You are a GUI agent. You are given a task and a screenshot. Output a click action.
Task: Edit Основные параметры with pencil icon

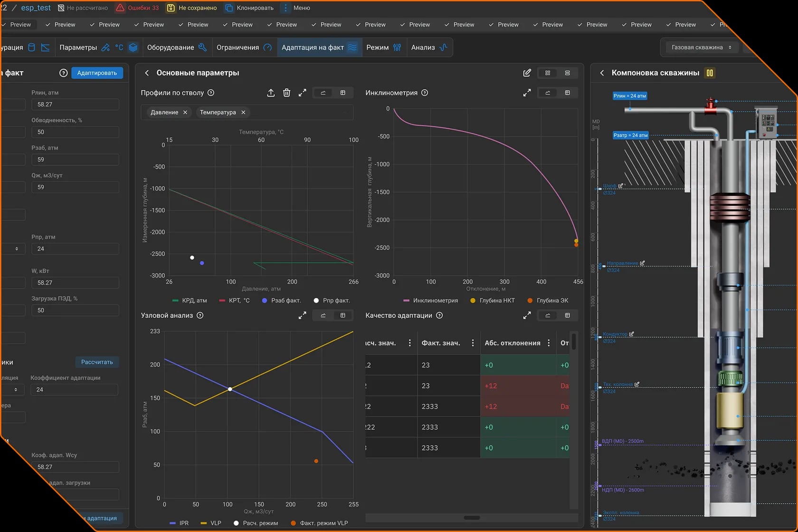point(527,73)
